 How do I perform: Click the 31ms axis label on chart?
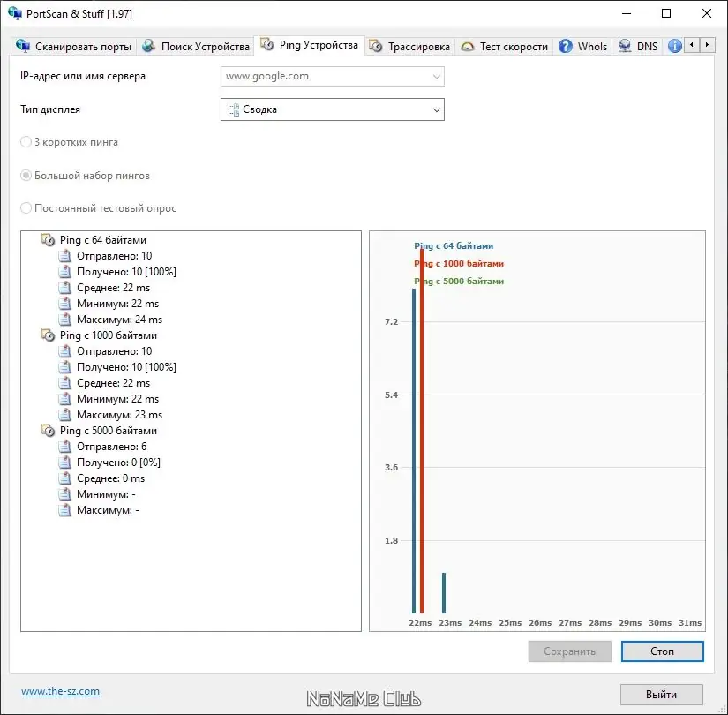tap(690, 623)
